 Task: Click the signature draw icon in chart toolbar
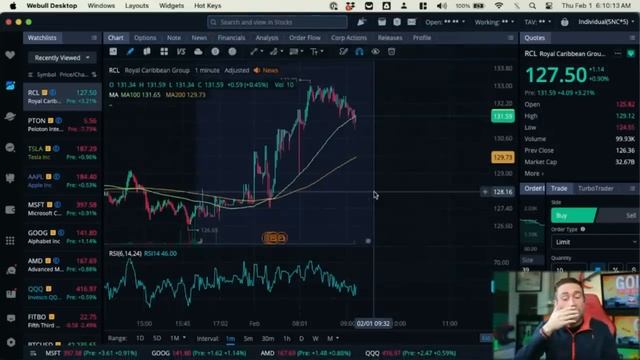343,52
